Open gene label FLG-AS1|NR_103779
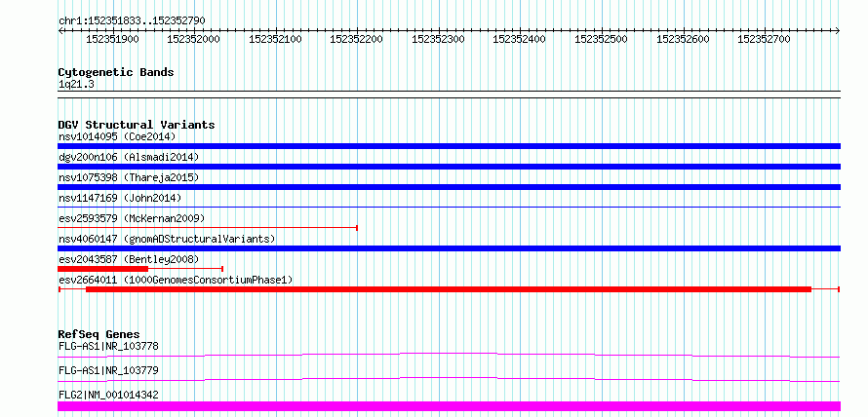The width and height of the screenshot is (868, 417). (108, 370)
